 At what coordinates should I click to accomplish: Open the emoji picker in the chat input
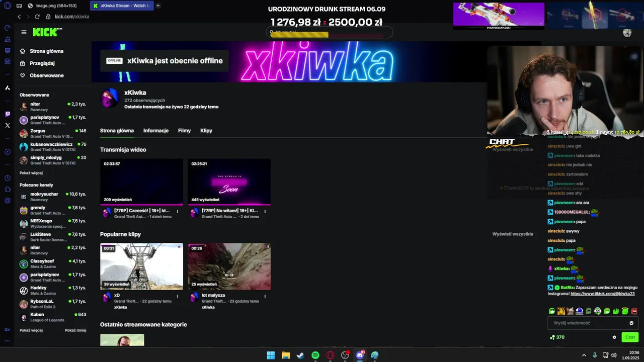click(x=631, y=323)
